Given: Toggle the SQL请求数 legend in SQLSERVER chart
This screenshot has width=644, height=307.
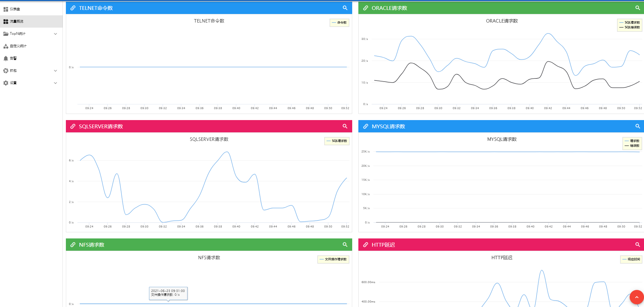Looking at the screenshot, I should [337, 141].
